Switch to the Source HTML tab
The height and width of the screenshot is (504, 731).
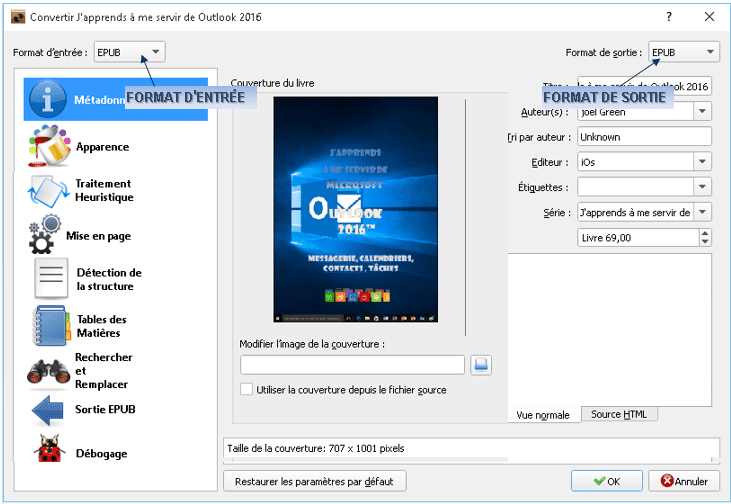[619, 414]
